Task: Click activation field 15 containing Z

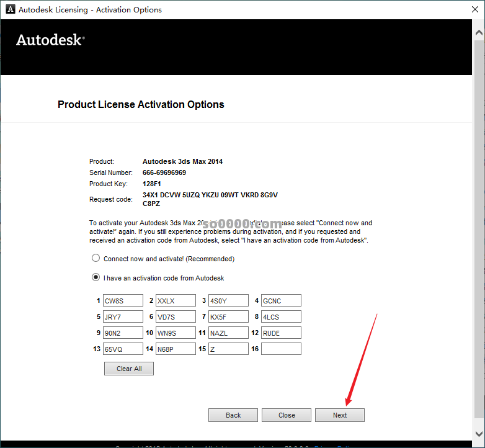Action: 228,349
